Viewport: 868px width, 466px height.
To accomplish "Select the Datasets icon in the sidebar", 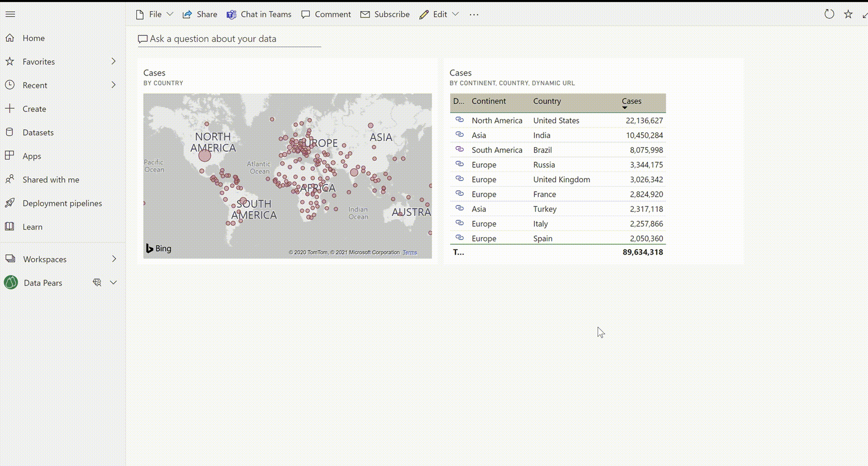I will [10, 132].
